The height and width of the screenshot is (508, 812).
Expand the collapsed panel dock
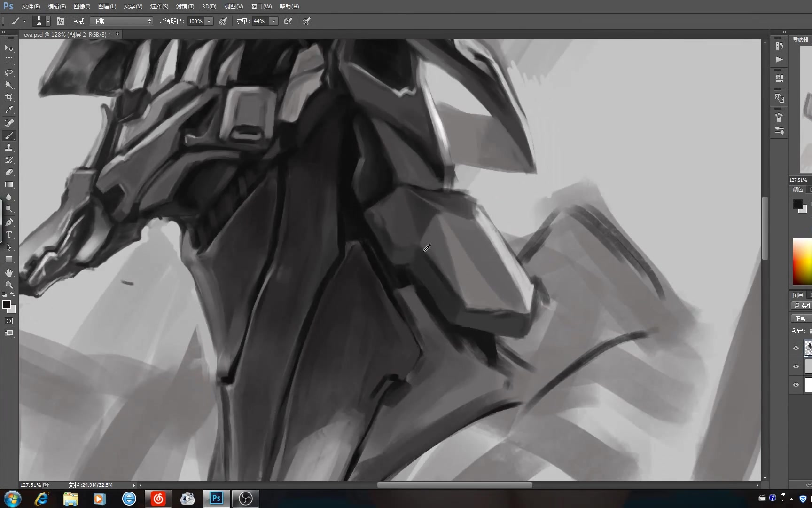point(784,32)
